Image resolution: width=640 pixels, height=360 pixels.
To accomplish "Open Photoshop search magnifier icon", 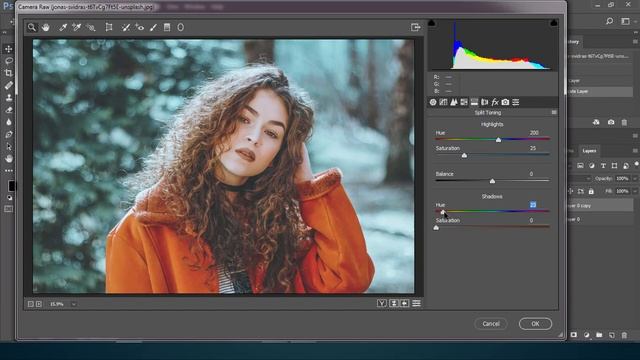I will (609, 21).
